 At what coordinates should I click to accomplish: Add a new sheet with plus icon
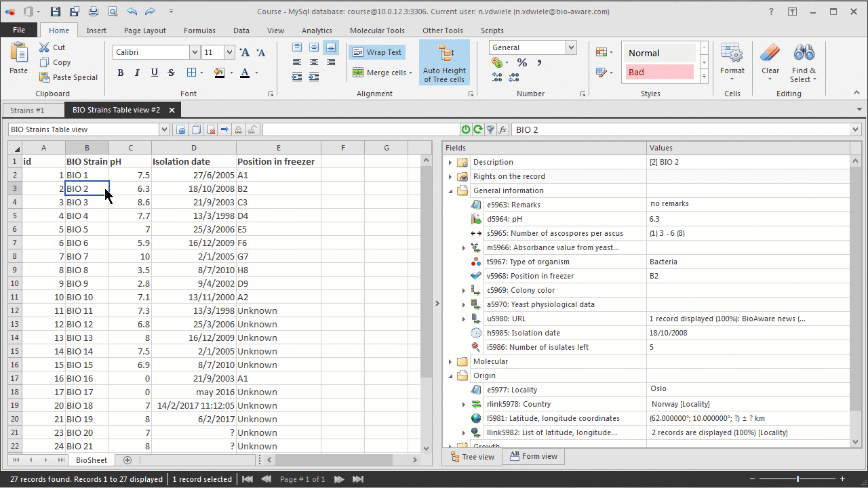127,460
